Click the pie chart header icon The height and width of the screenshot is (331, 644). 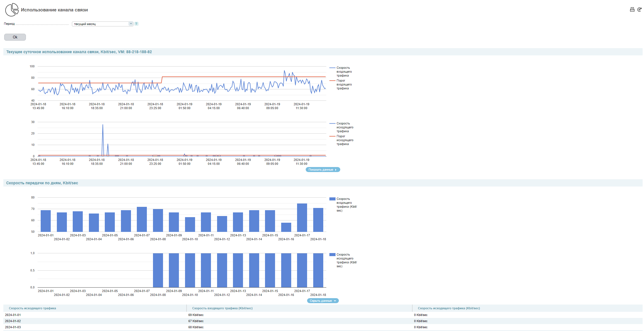(12, 10)
